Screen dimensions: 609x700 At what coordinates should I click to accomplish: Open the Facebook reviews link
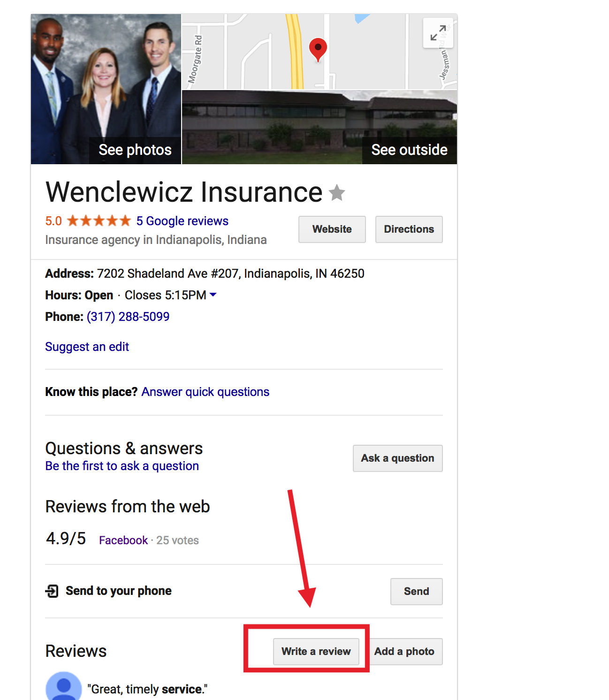pos(123,540)
